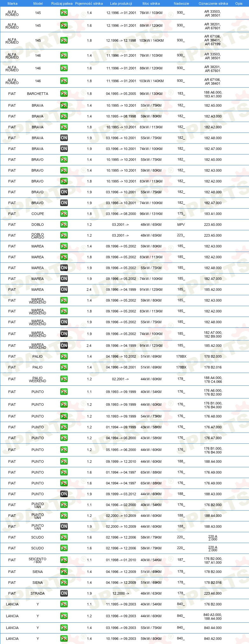This screenshot has width=249, height=644.
Task: Click diesel ON icon in Brava 74kW 1.9 row
Action: coord(64,149)
